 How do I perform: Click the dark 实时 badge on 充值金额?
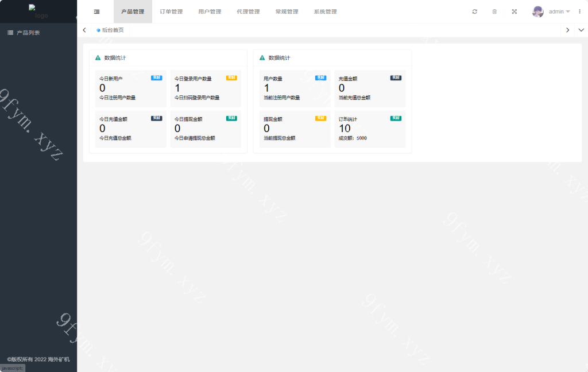[396, 77]
